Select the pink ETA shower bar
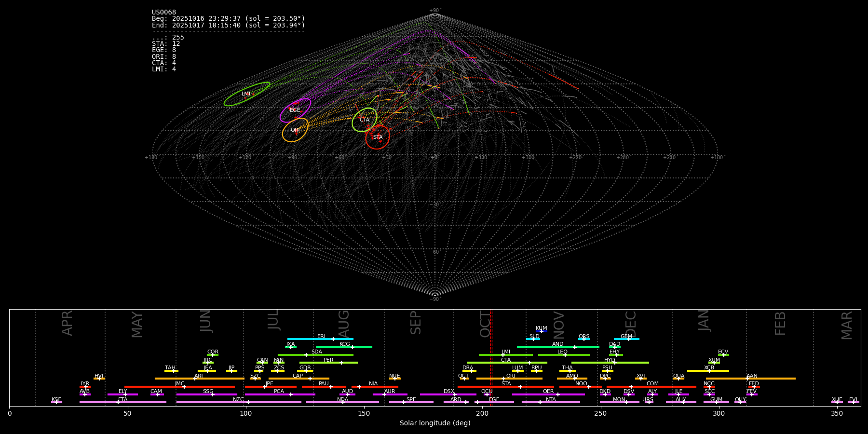868x434 pixels. (123, 402)
